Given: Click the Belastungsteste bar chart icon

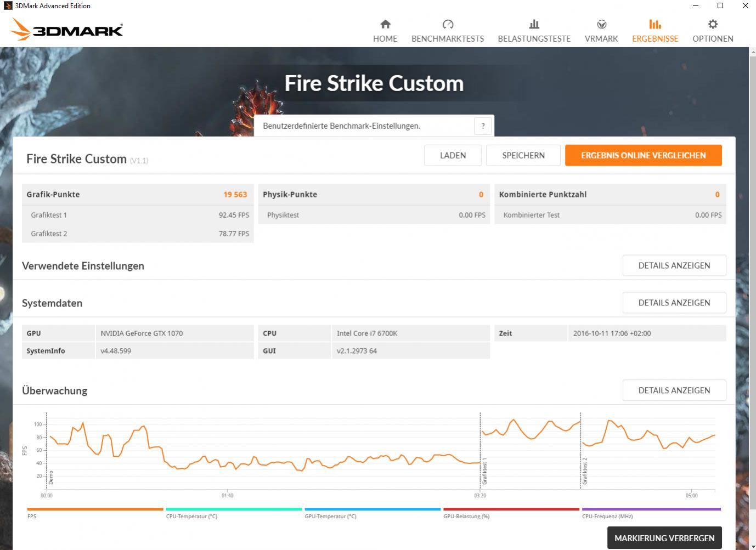Looking at the screenshot, I should [534, 24].
